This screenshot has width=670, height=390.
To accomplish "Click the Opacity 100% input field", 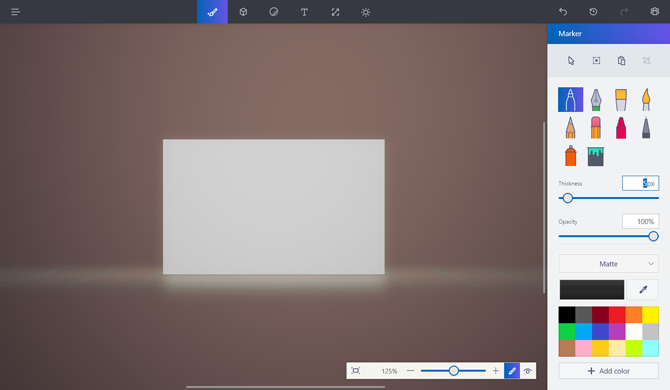I will 640,221.
